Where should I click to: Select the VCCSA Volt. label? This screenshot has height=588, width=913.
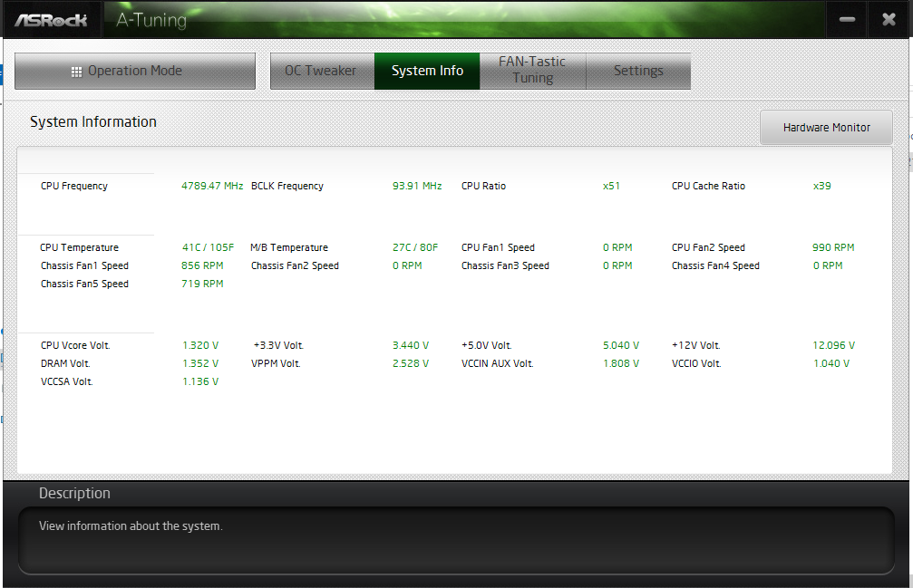point(66,381)
